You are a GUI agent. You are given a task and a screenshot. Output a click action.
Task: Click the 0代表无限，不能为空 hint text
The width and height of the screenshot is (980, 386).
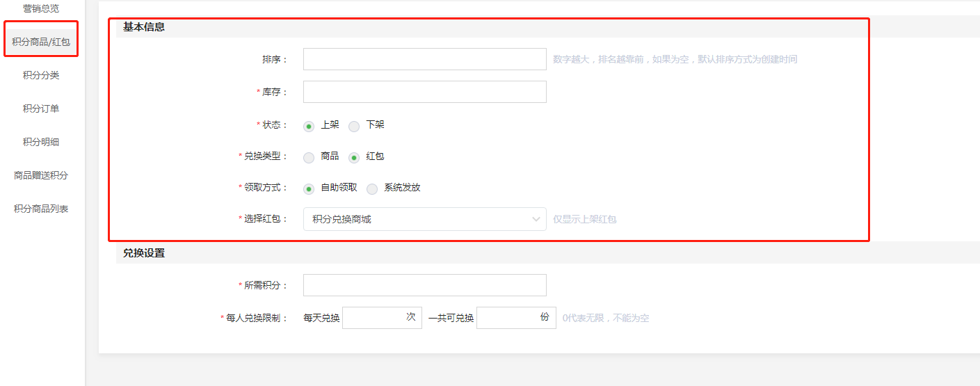606,318
